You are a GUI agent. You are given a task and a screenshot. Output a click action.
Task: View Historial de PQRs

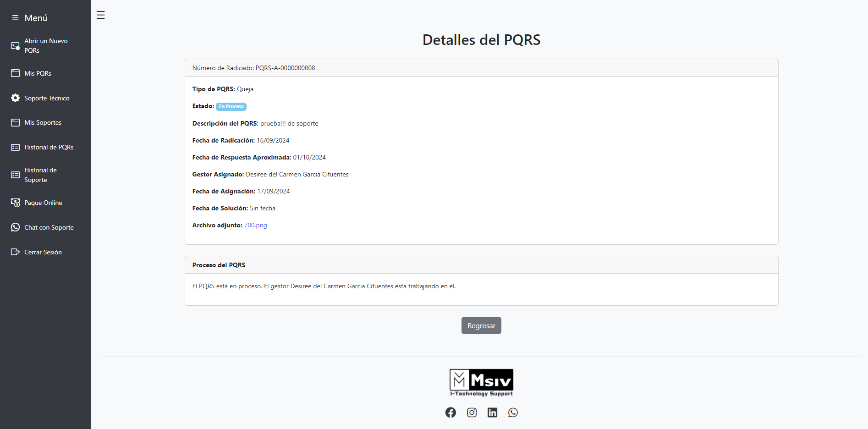pos(49,147)
